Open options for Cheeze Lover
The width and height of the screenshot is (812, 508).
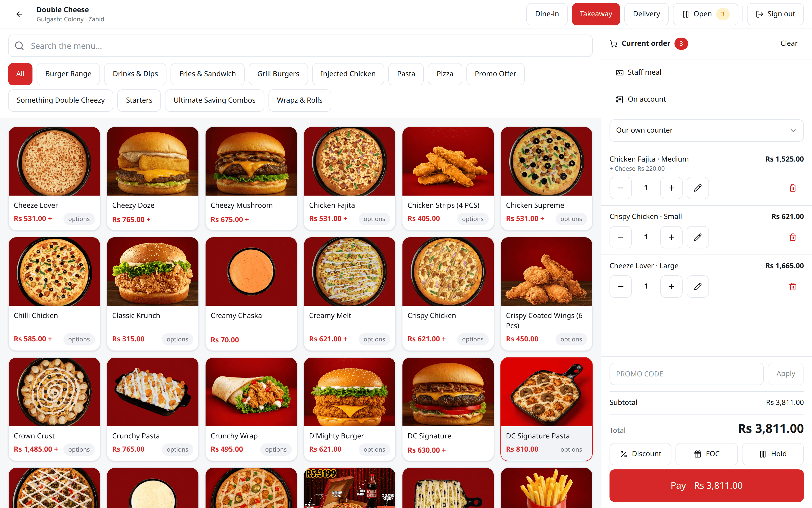(79, 219)
